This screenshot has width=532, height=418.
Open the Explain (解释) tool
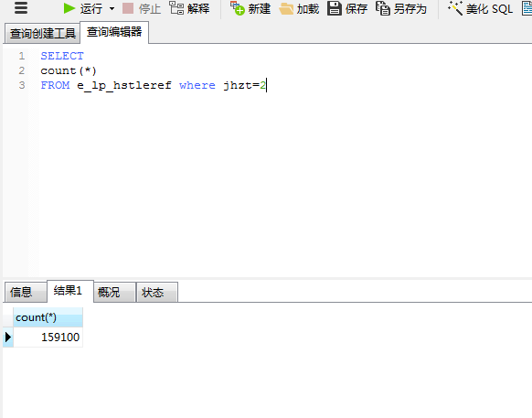176,8
